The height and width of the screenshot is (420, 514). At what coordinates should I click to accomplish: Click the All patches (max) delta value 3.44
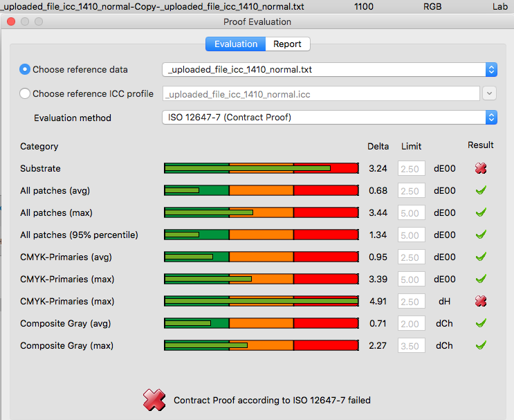tap(378, 213)
